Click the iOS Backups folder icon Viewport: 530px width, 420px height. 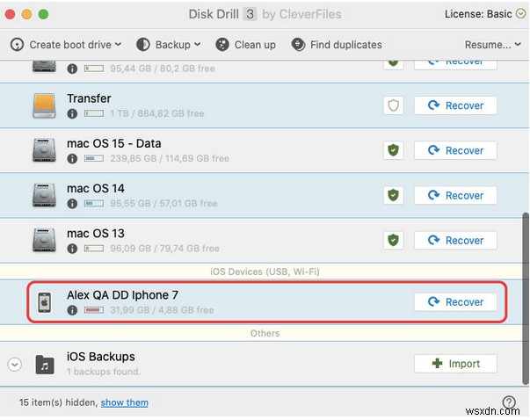coord(44,364)
